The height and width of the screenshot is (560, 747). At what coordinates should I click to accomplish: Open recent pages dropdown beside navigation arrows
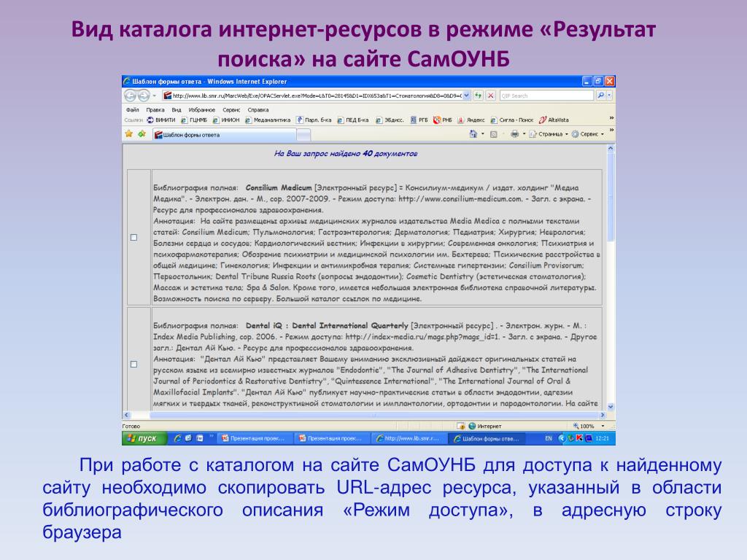[154, 96]
